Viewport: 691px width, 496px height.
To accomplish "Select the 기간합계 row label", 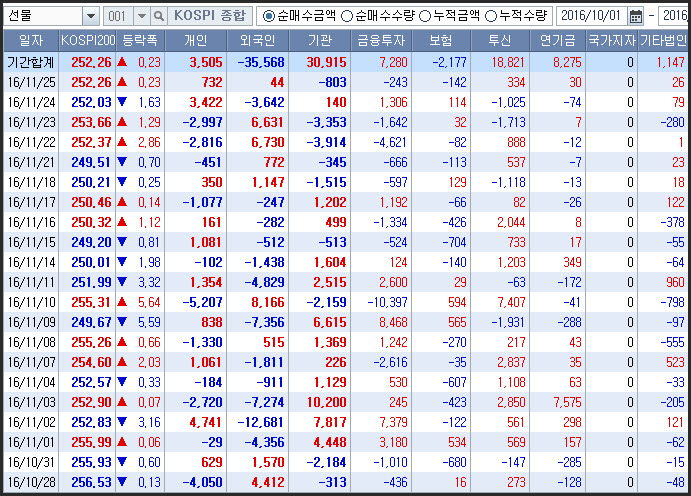I will (x=30, y=62).
